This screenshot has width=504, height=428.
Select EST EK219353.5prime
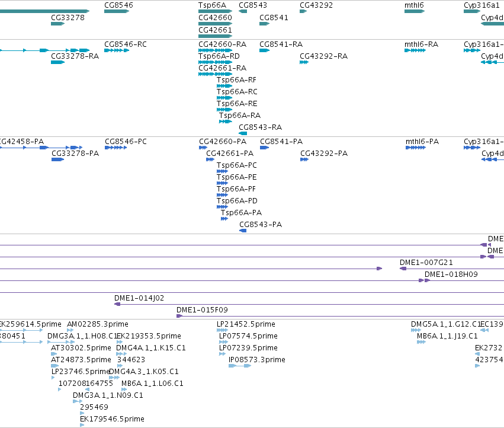[x=149, y=336]
